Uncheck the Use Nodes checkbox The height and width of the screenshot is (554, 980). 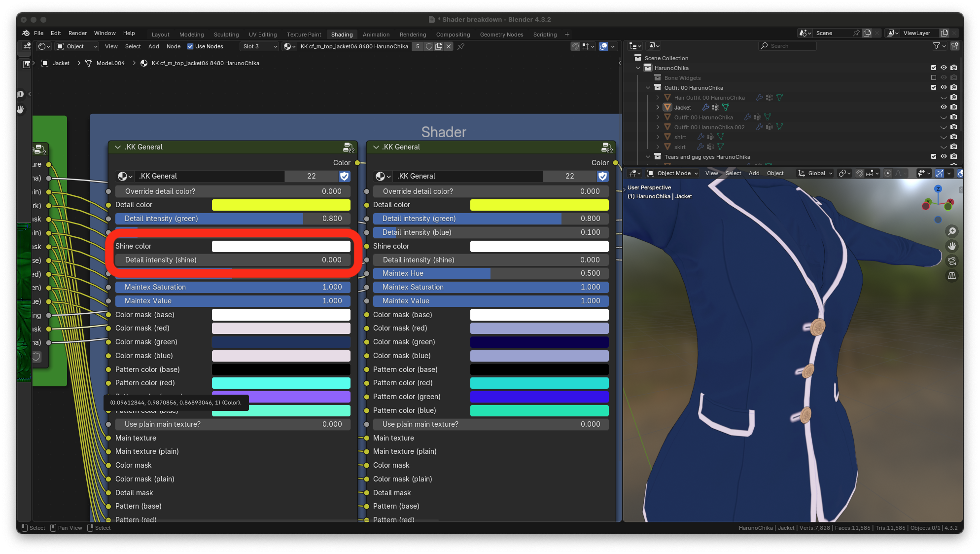pyautogui.click(x=190, y=46)
